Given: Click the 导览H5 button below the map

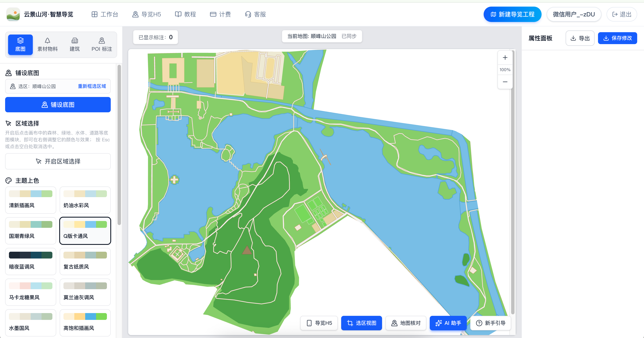Looking at the screenshot, I should point(319,323).
